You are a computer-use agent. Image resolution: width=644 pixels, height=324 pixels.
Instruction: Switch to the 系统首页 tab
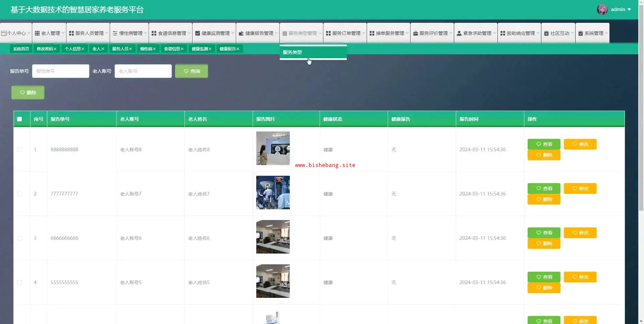[21, 49]
